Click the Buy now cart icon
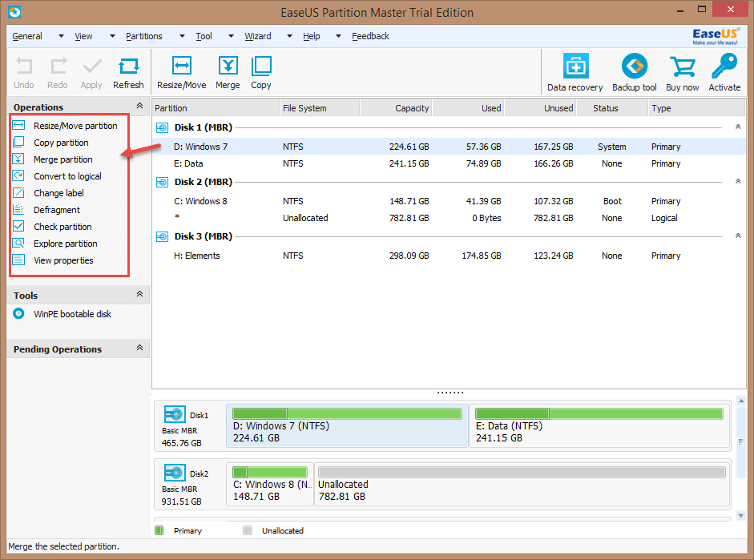754x560 pixels. [x=683, y=66]
